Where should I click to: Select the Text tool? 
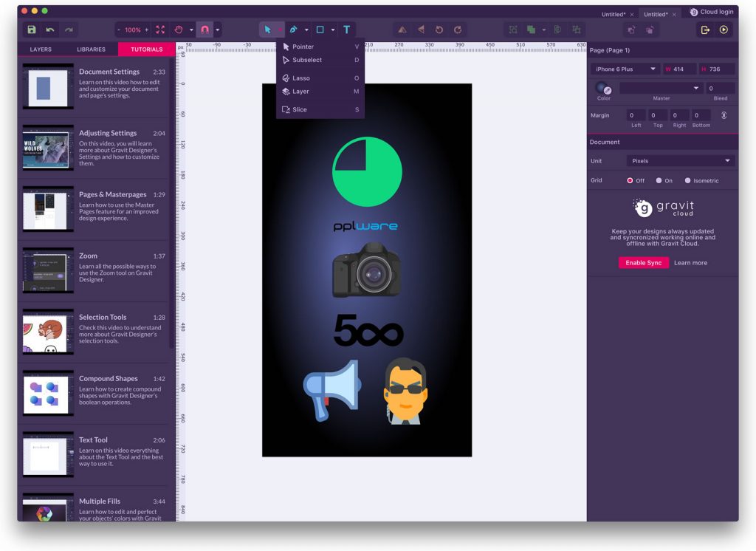(x=346, y=30)
